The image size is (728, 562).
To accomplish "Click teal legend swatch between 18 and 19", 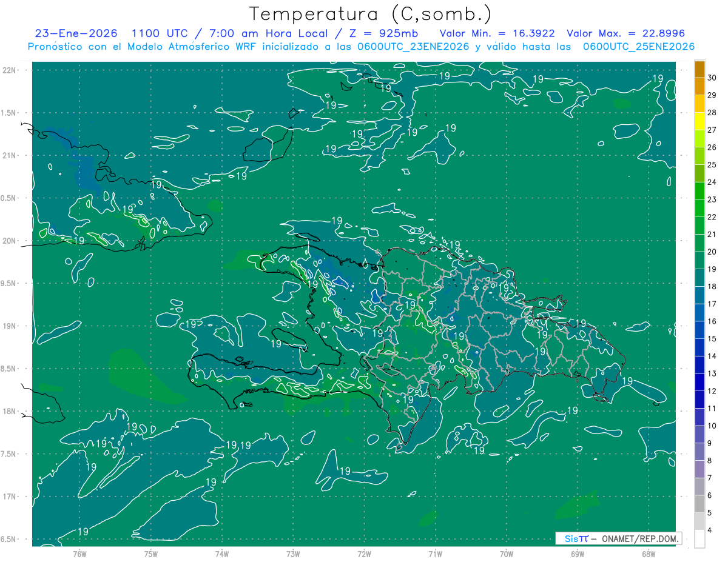I will tap(699, 278).
